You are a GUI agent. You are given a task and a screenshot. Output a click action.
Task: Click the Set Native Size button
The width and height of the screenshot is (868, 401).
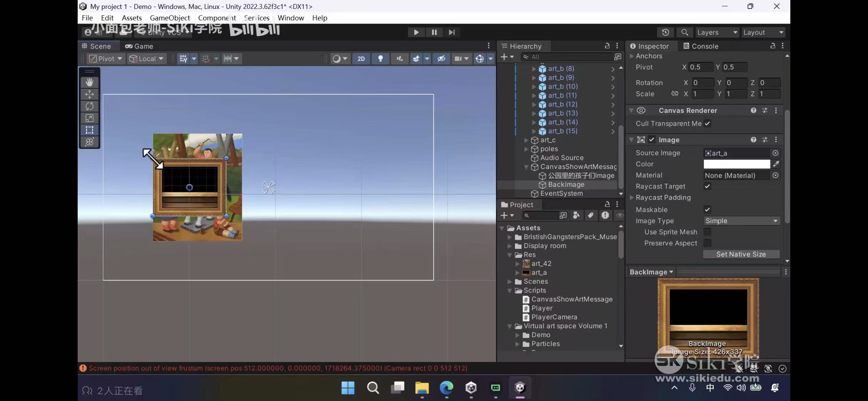741,254
